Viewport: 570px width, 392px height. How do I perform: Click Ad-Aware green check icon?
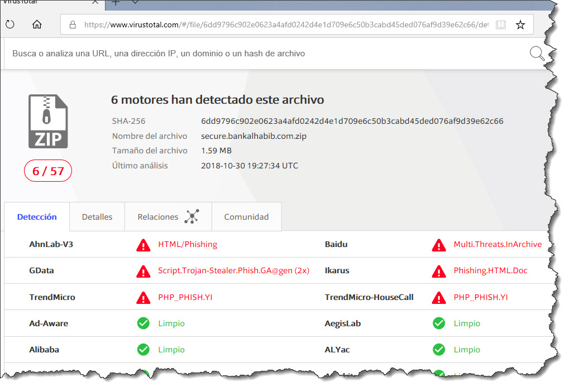[143, 323]
